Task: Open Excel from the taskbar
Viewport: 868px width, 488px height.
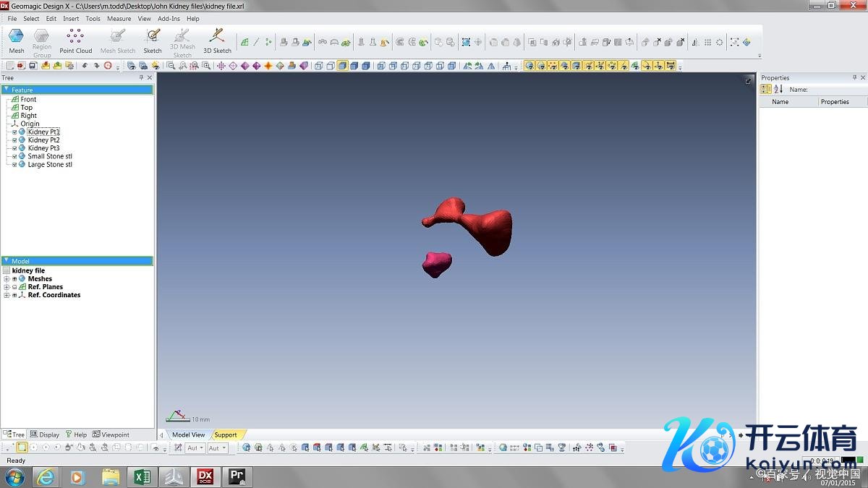Action: [142, 476]
